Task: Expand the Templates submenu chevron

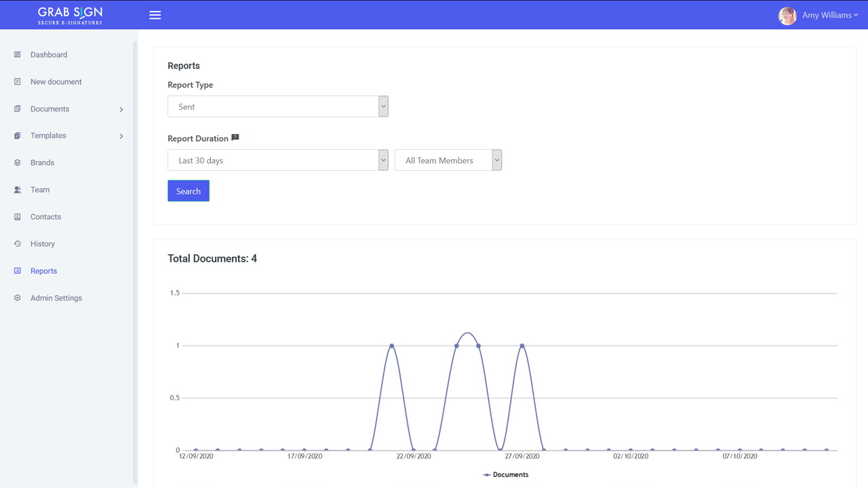Action: click(x=121, y=136)
